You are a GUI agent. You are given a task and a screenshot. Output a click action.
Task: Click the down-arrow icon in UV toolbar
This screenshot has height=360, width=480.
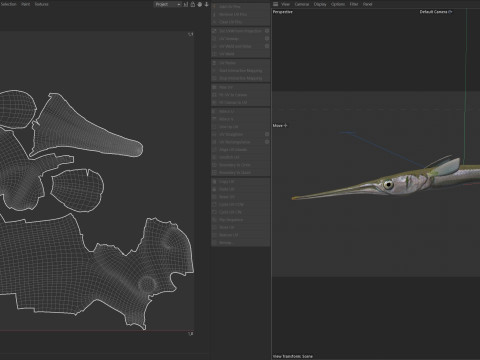point(206,4)
